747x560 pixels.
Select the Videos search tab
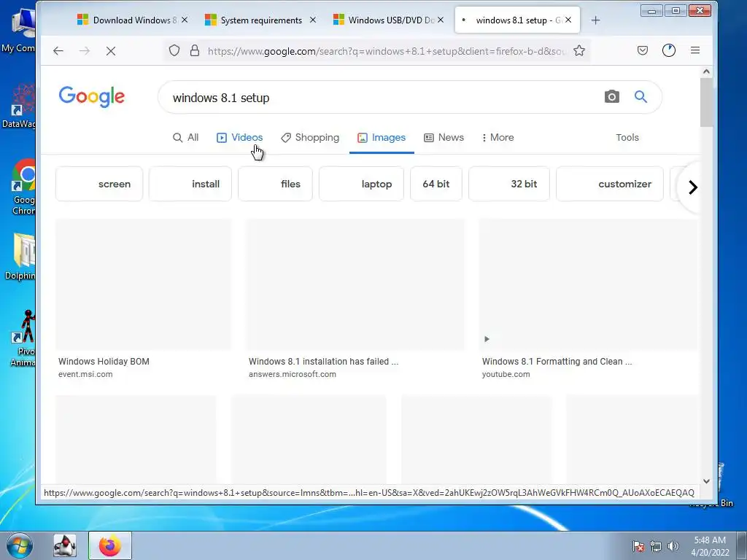coord(239,137)
